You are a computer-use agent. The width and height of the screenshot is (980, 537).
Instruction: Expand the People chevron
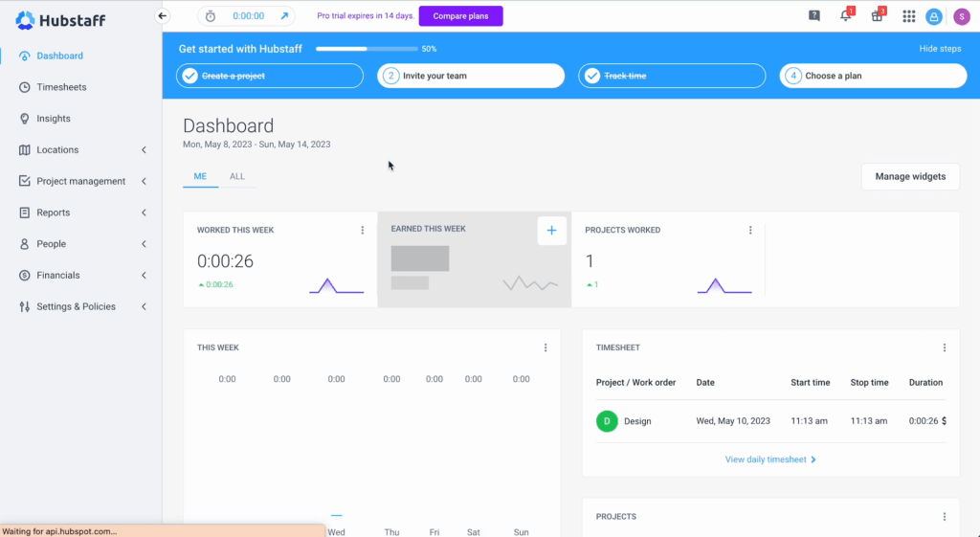144,244
